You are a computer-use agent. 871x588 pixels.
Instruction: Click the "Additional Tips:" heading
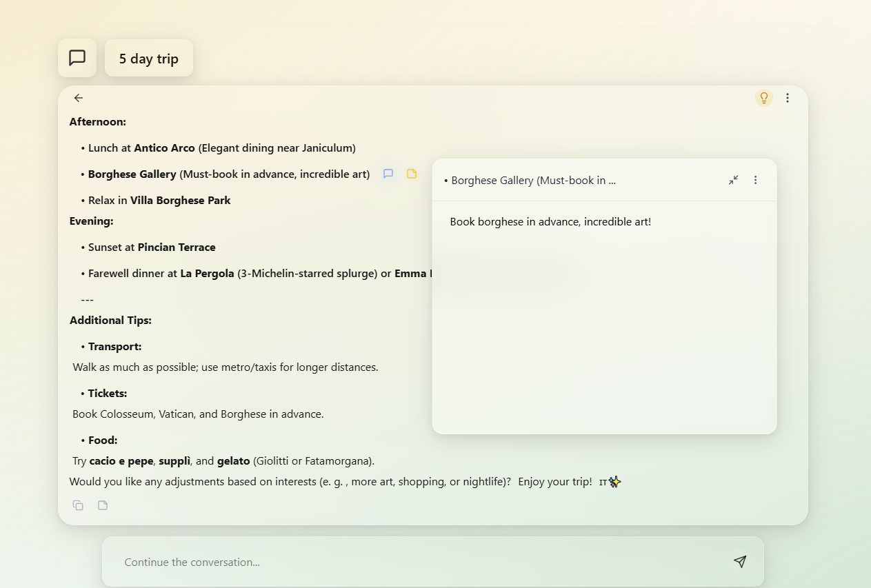click(x=110, y=321)
